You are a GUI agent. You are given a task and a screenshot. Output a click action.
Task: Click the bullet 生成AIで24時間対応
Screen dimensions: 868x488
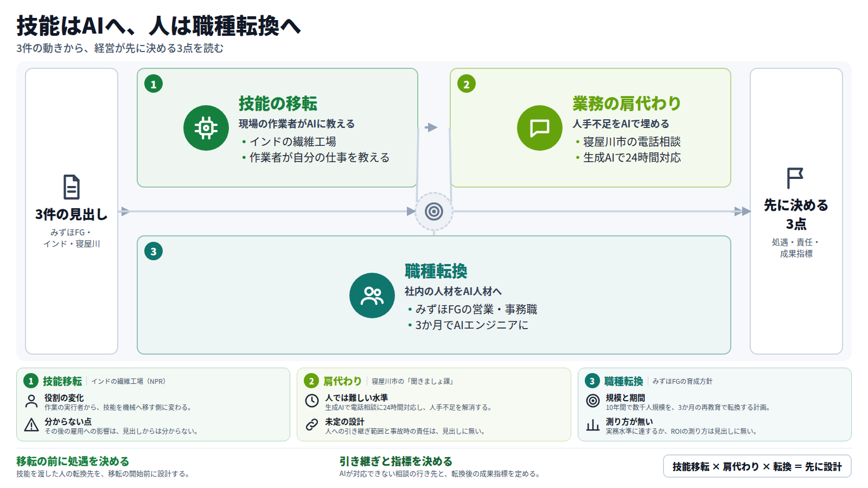[x=631, y=157]
